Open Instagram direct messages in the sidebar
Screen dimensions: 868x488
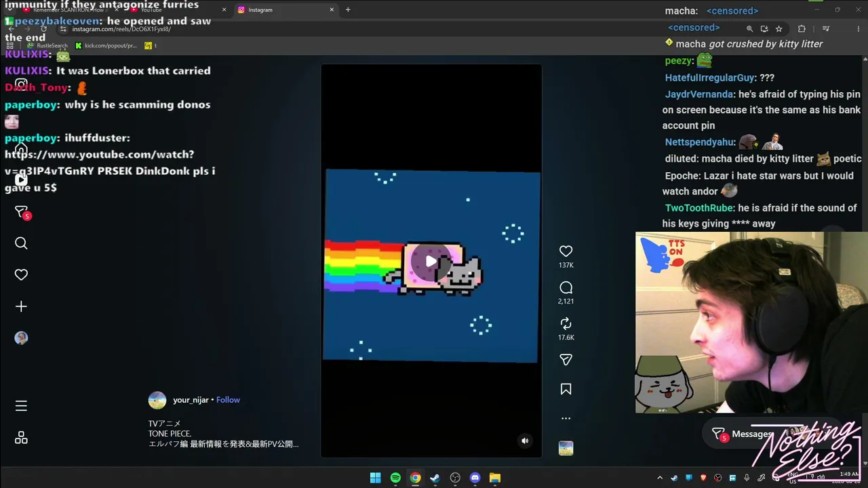pyautogui.click(x=21, y=212)
